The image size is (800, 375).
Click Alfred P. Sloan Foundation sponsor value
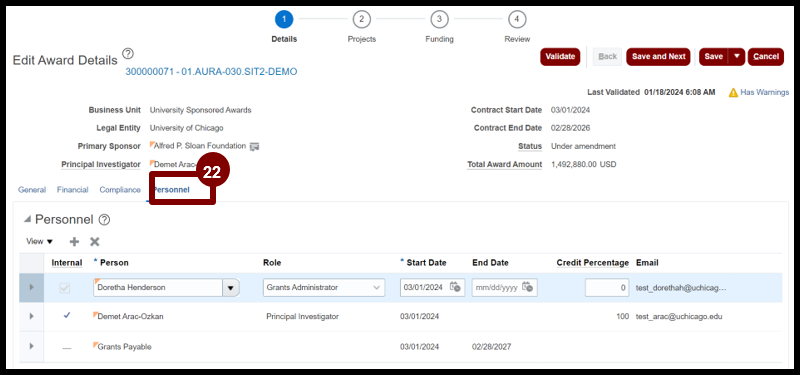pos(200,146)
